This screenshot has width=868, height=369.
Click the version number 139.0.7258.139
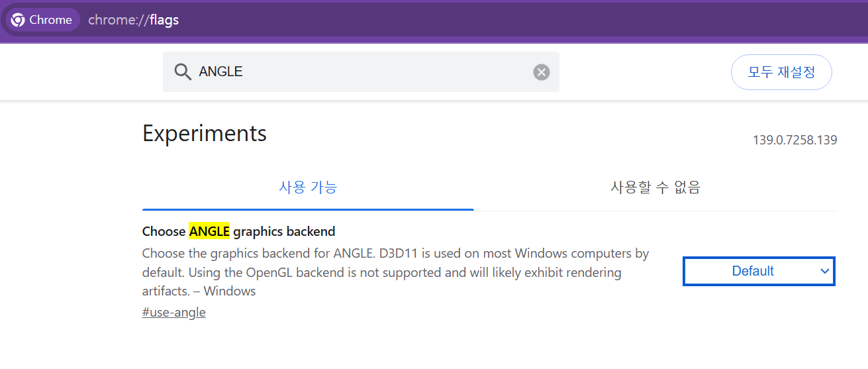pyautogui.click(x=795, y=140)
